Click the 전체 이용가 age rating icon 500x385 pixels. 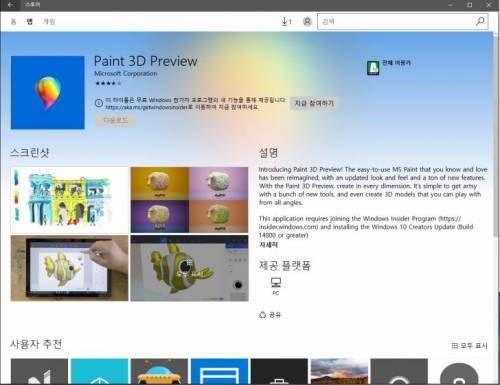pos(373,68)
